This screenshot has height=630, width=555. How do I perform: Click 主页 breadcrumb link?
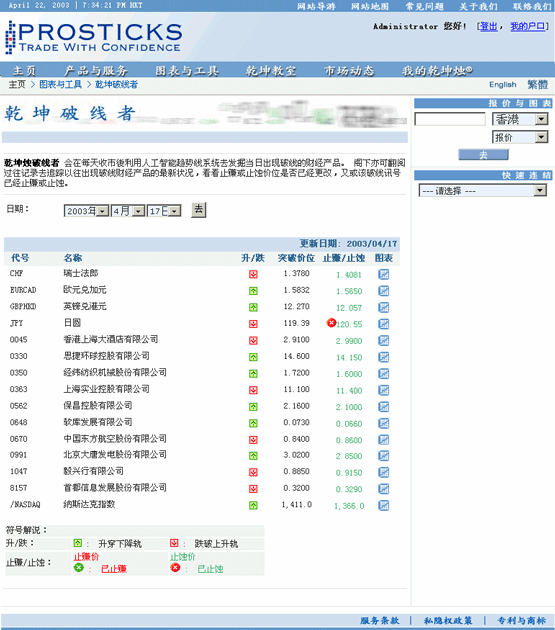pos(17,84)
